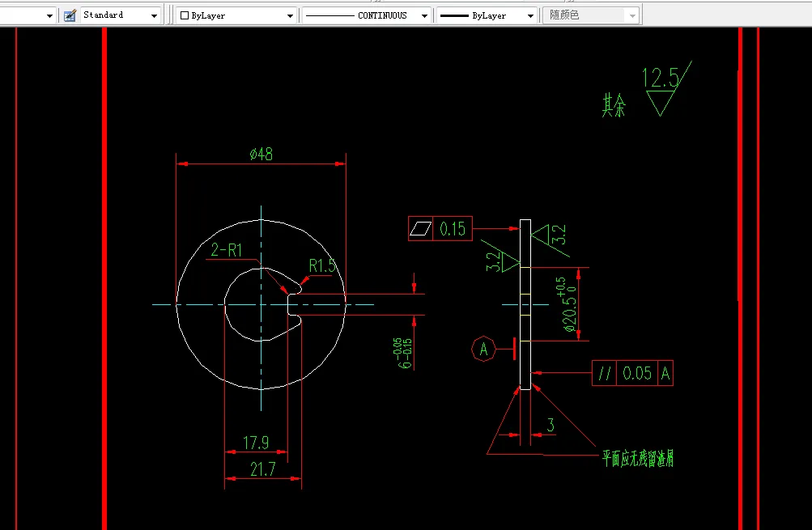Open the ByLayer color control dropdown
The height and width of the screenshot is (530, 812).
click(236, 15)
